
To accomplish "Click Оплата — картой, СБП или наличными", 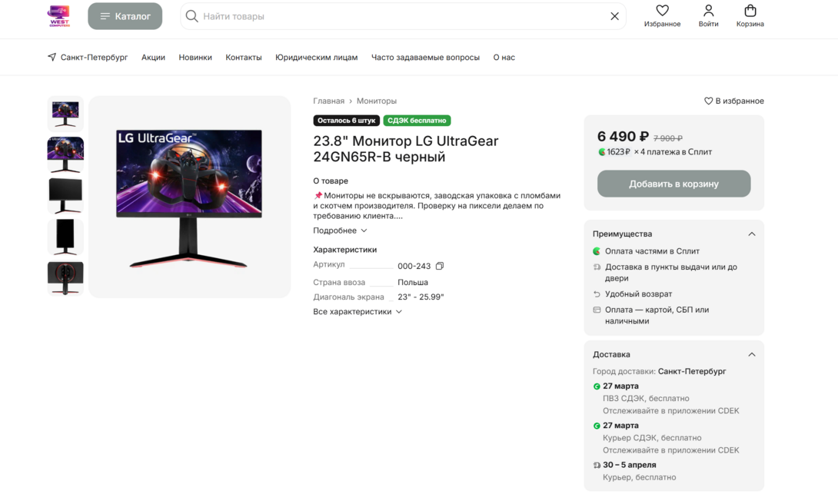I will (651, 316).
